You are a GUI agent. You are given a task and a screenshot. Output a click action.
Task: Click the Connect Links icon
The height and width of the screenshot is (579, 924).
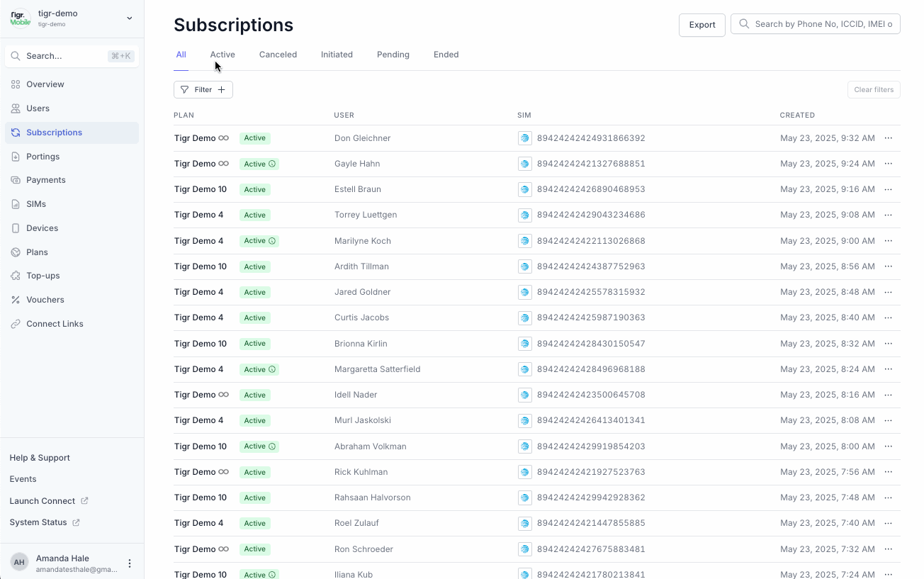16,323
